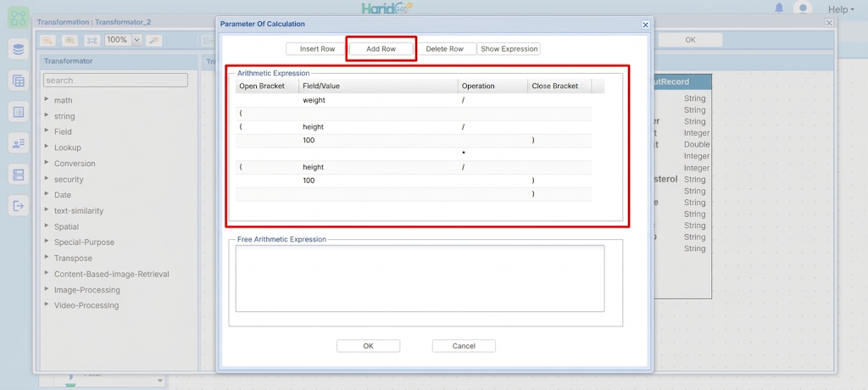Click the Field/Value column header
Screen dimensions: 868x390
379,86
